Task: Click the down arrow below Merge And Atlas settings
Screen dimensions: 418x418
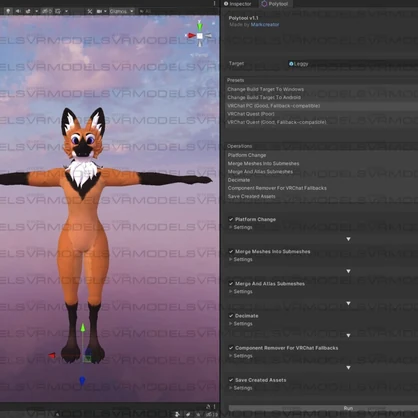Action: pos(348,303)
